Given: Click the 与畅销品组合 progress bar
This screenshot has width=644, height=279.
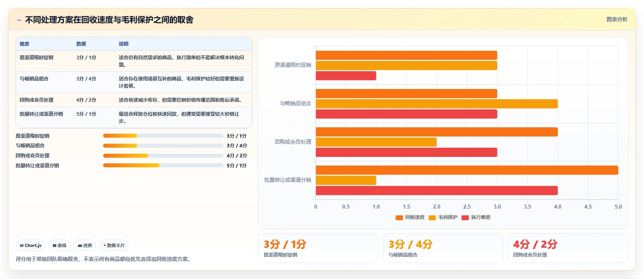Looking at the screenshot, I should (163, 146).
